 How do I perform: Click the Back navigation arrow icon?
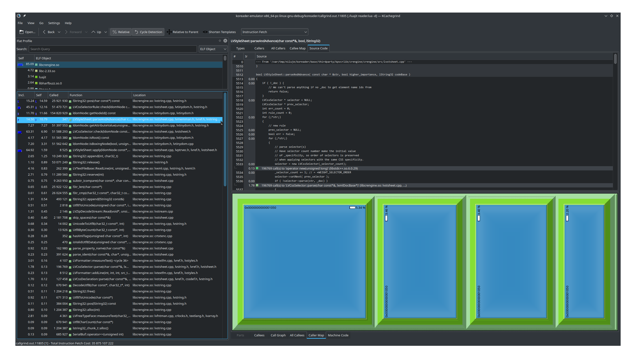[x=44, y=32]
